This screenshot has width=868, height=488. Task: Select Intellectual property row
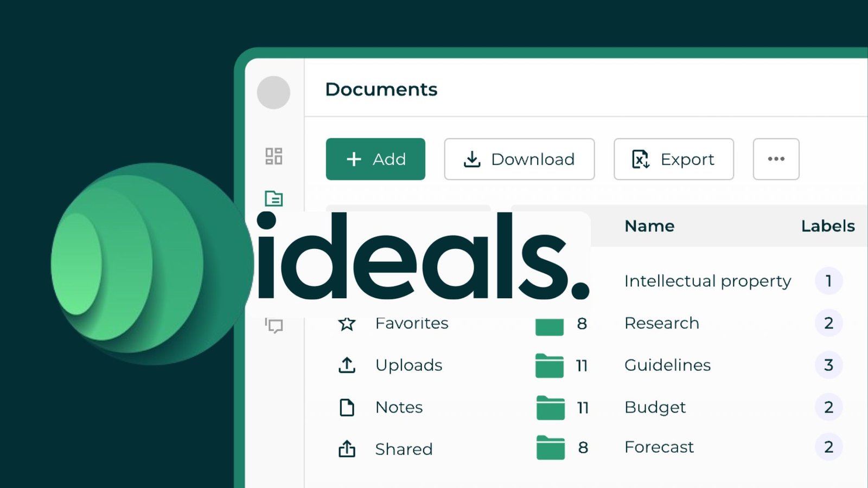[707, 281]
